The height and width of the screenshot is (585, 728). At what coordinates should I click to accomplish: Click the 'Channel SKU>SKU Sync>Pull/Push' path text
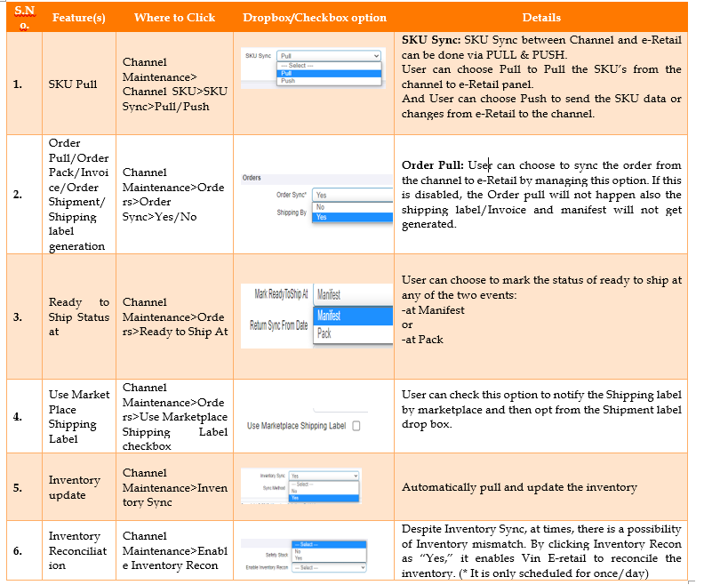(174, 99)
